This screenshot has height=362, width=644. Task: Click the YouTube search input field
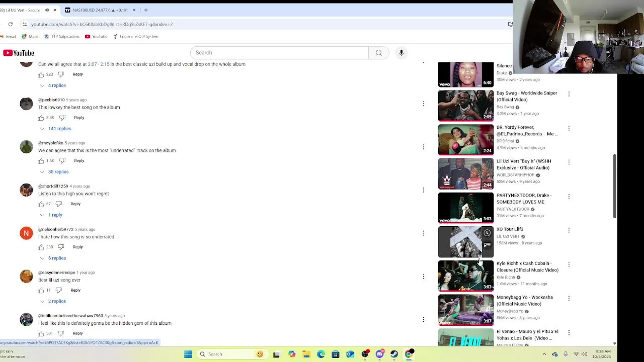coord(279,53)
